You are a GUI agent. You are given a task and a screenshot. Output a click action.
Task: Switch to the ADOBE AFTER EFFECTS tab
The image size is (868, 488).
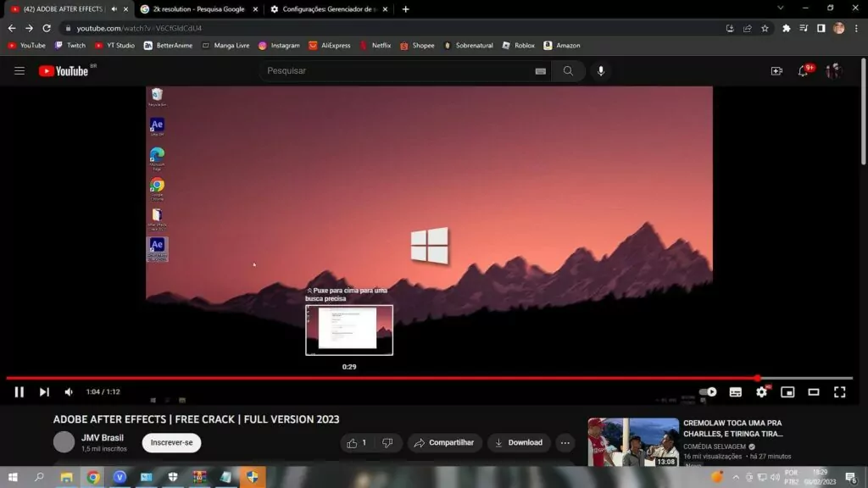point(64,8)
